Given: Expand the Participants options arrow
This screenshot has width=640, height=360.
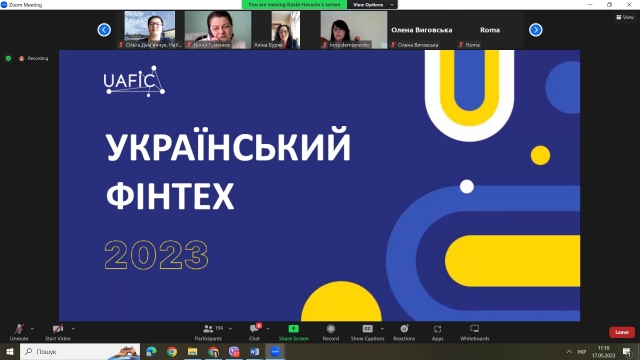Looking at the screenshot, I should point(230,329).
